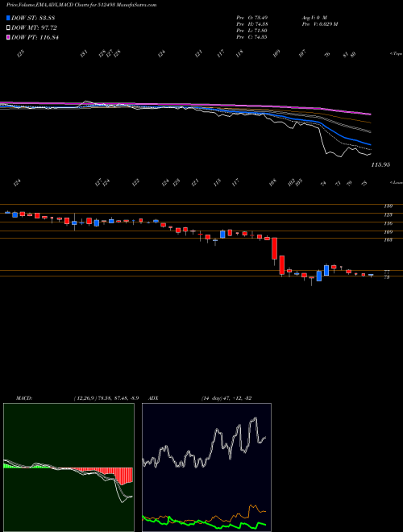The height and width of the screenshot is (532, 403).
Task: Click the Avg V volume reading
Action: [315, 17]
